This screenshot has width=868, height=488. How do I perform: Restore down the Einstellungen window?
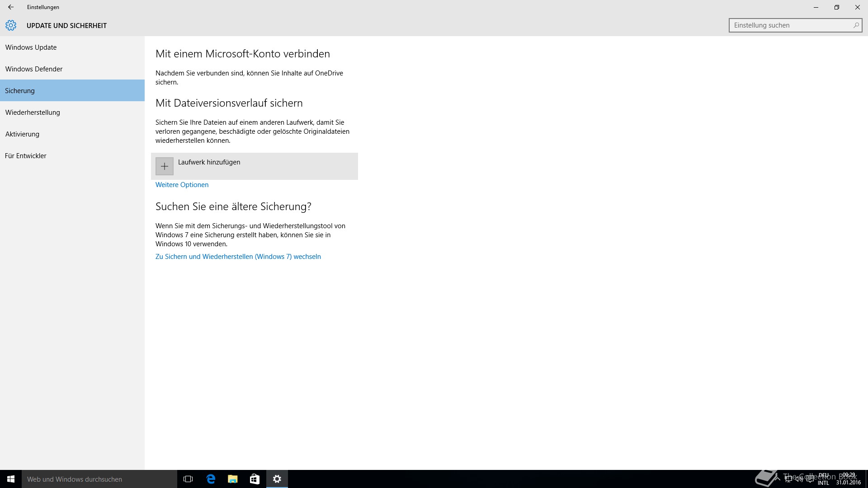837,7
